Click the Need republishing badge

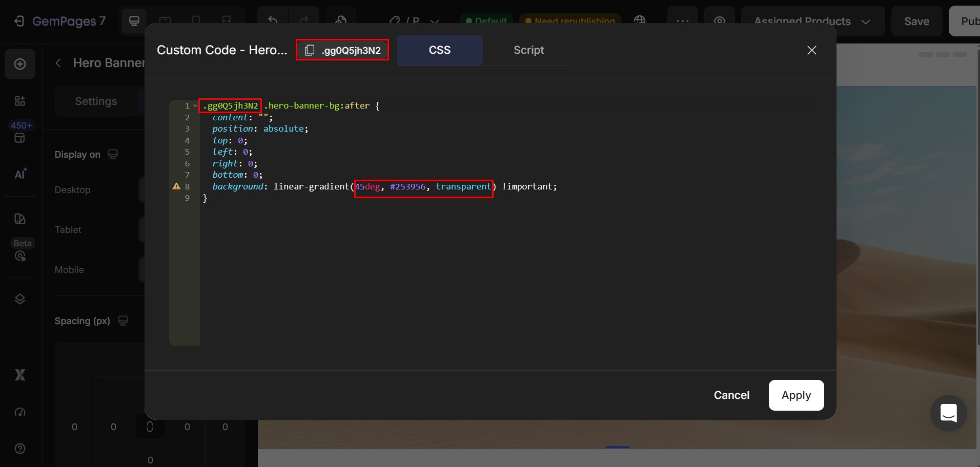pos(570,21)
